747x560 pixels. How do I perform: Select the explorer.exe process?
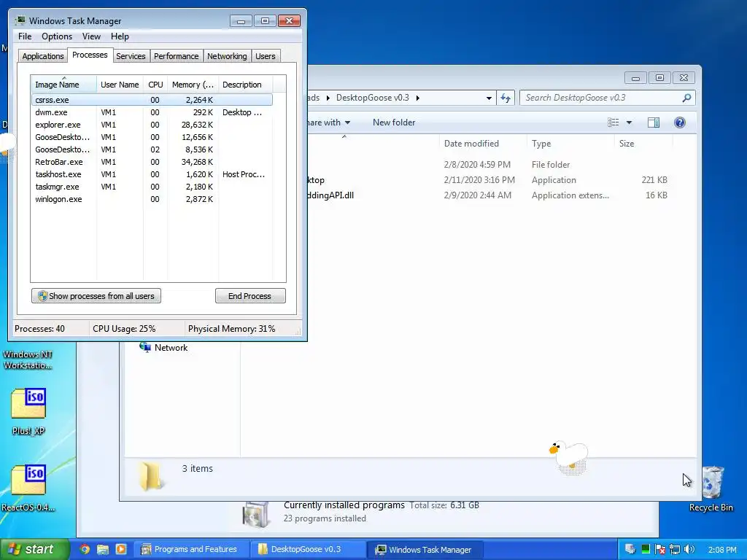[152, 125]
